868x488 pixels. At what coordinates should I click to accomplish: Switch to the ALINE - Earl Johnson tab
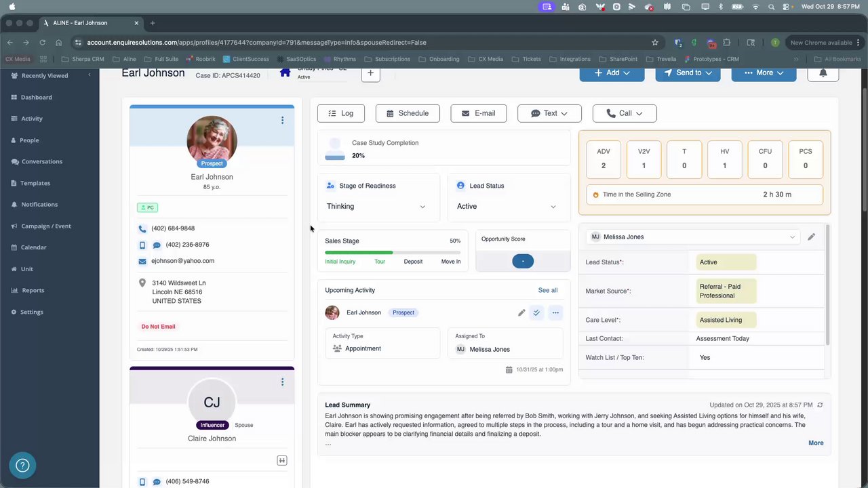(92, 23)
